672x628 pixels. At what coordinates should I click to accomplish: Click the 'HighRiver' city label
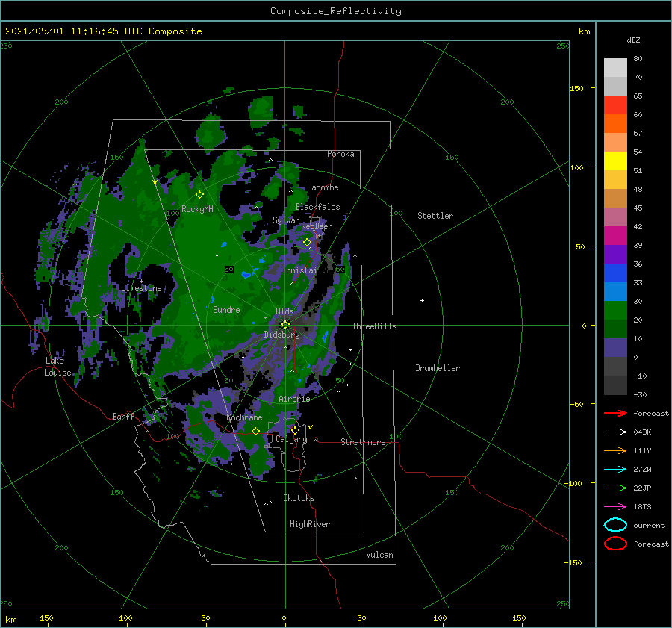pos(310,524)
